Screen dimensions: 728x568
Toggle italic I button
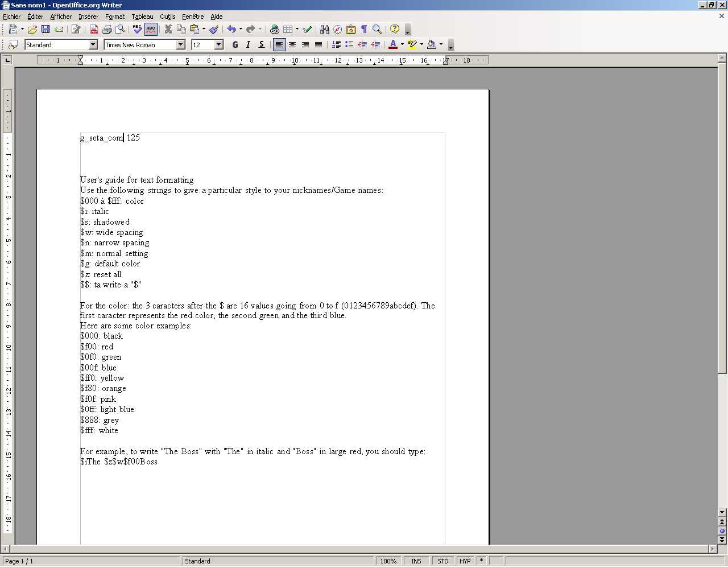point(248,44)
